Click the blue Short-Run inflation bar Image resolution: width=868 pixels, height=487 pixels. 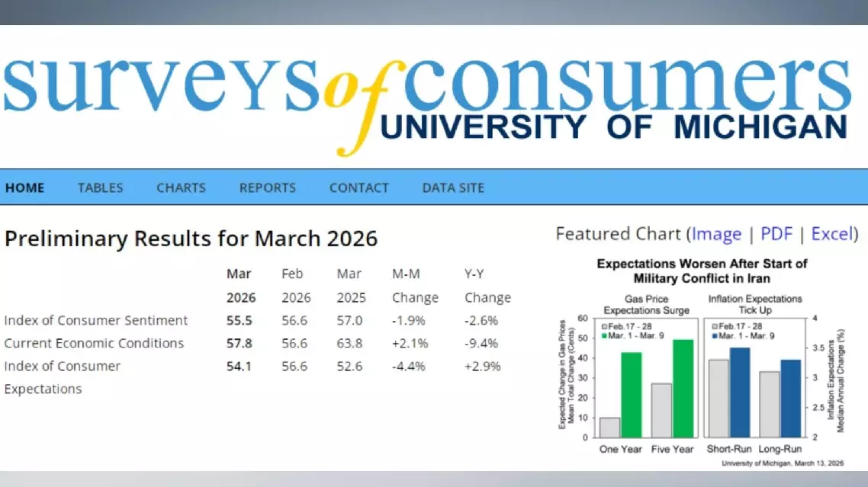[739, 392]
